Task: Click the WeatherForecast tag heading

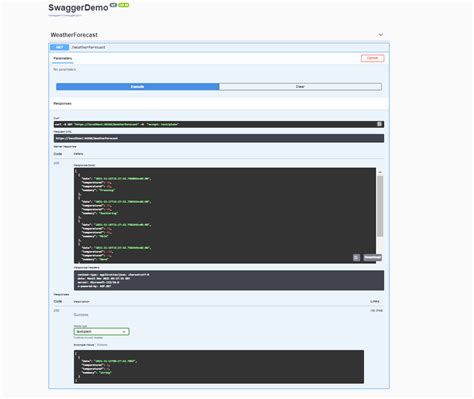Action: 74,35
